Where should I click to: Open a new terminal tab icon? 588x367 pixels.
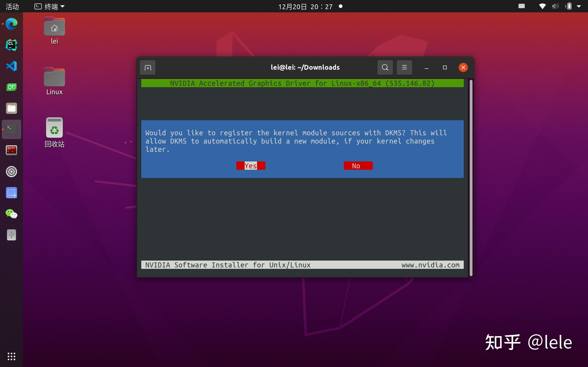pyautogui.click(x=147, y=67)
